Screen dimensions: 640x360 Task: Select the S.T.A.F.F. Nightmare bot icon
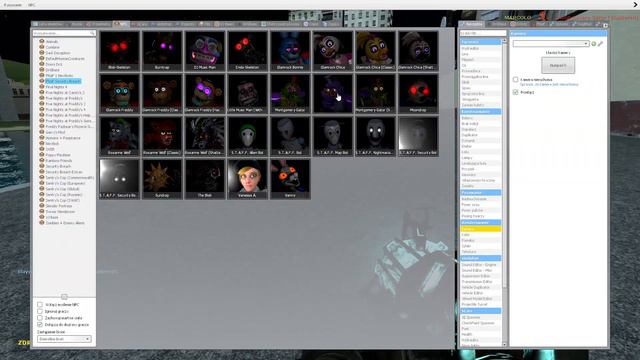[x=376, y=136]
